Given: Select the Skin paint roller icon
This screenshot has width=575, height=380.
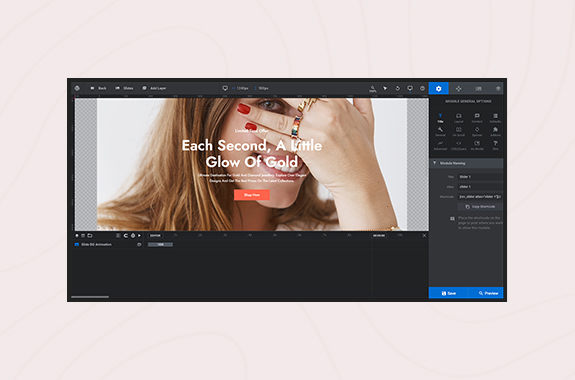Looking at the screenshot, I should coord(495,146).
